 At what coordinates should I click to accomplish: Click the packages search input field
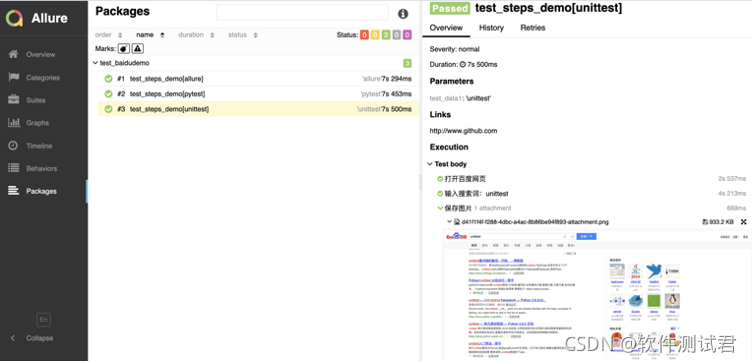tap(302, 12)
